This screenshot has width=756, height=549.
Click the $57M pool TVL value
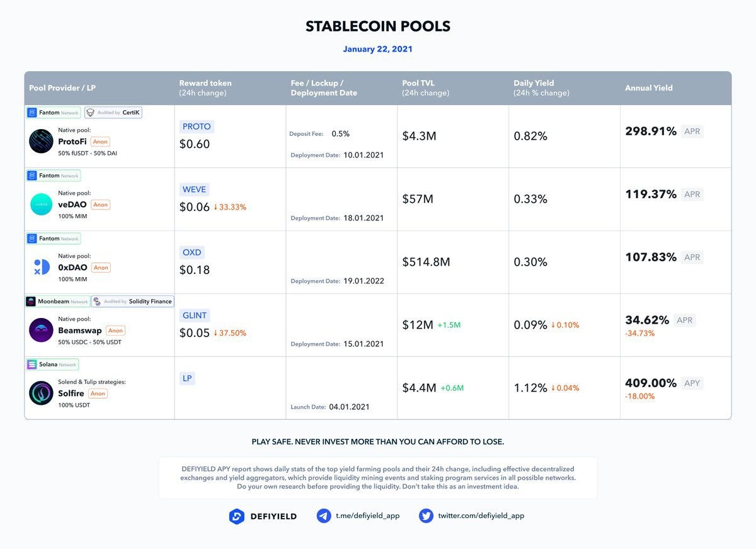pos(418,199)
